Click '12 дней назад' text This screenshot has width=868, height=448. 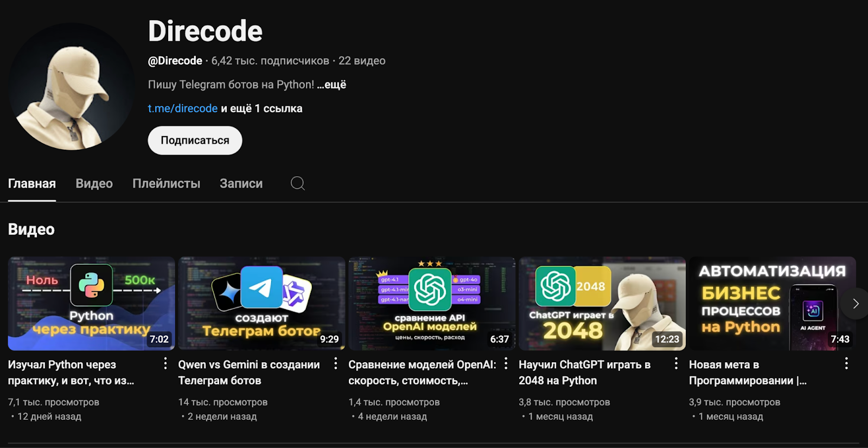pos(49,417)
